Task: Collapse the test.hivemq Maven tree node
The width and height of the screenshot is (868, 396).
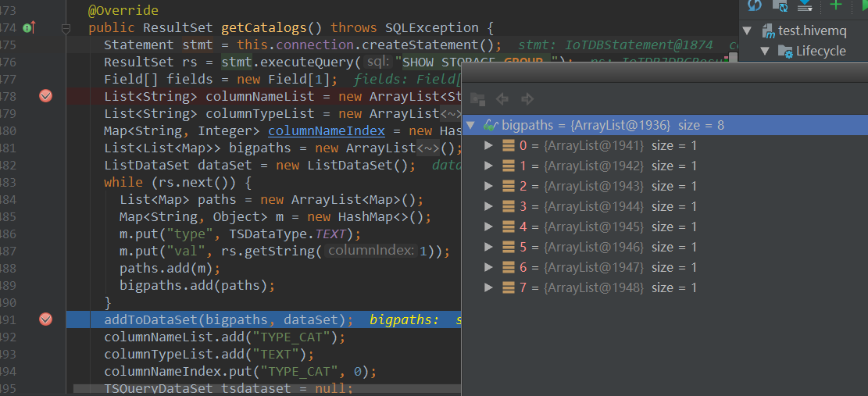Action: pos(748,31)
